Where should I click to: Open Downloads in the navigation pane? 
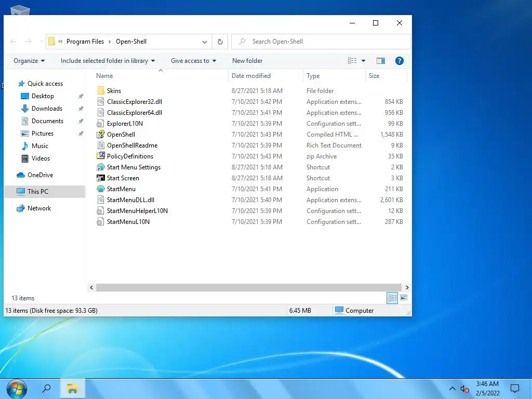(47, 109)
